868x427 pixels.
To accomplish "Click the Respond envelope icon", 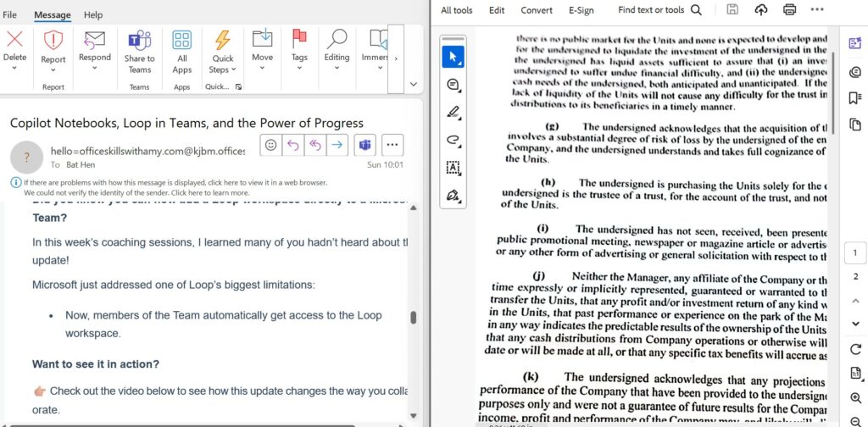I will (x=95, y=39).
